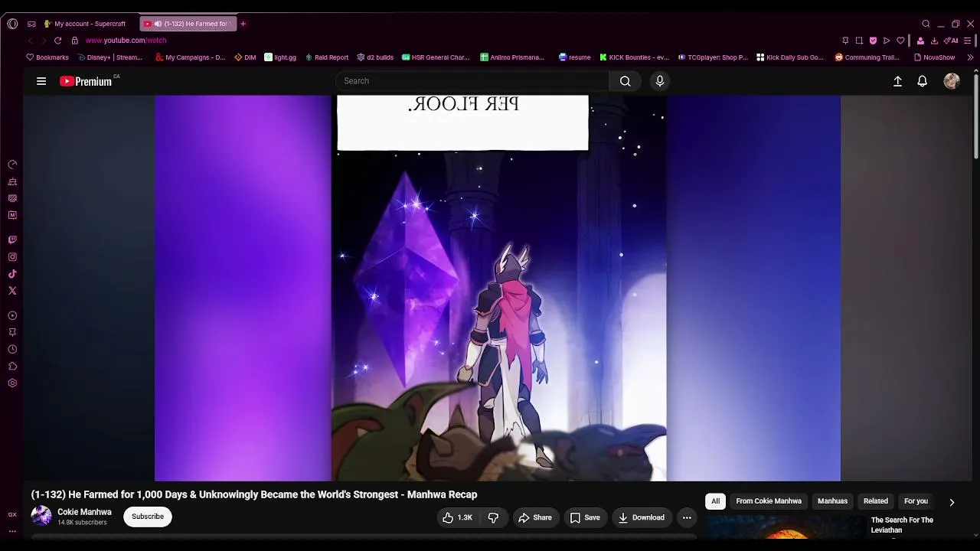
Task: Add page to bookmarks with heart icon
Action: point(900,41)
